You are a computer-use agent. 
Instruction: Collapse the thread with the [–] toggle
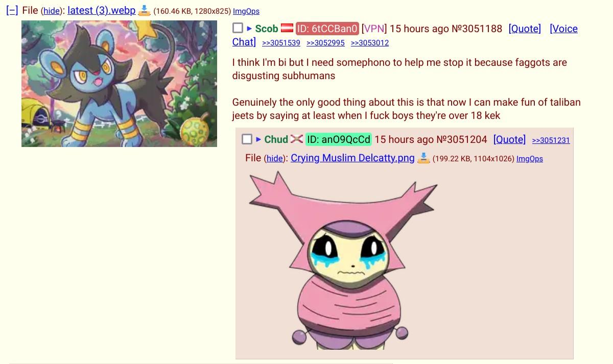[x=12, y=10]
